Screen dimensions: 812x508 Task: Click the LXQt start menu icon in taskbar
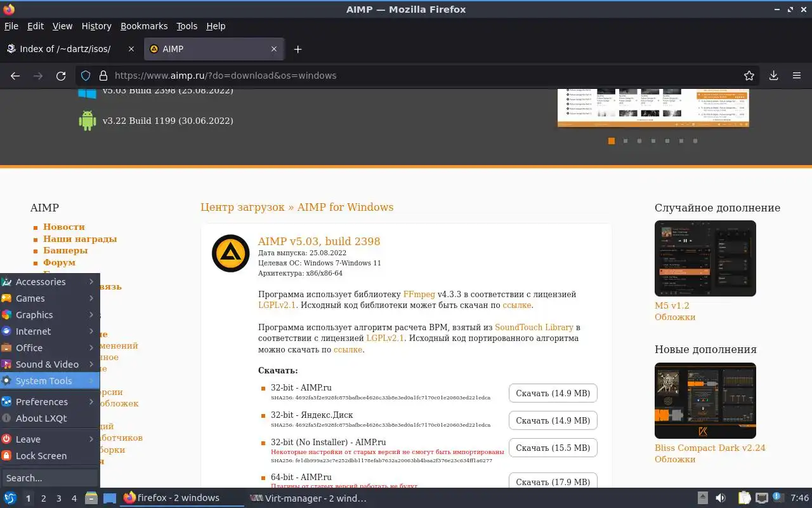pos(10,498)
